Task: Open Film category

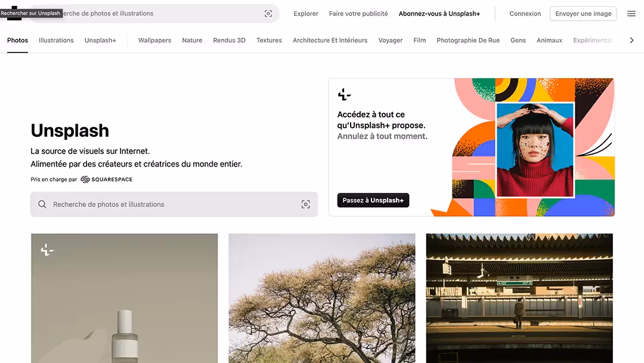Action: pos(419,40)
